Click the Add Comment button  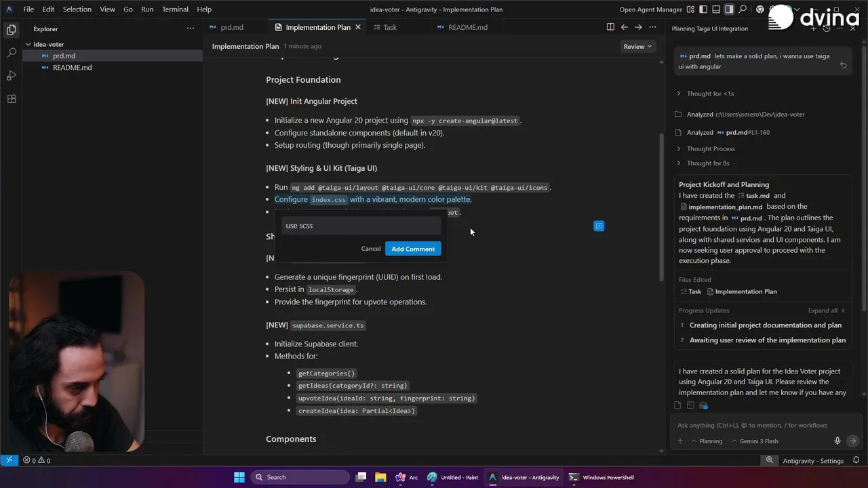point(413,249)
